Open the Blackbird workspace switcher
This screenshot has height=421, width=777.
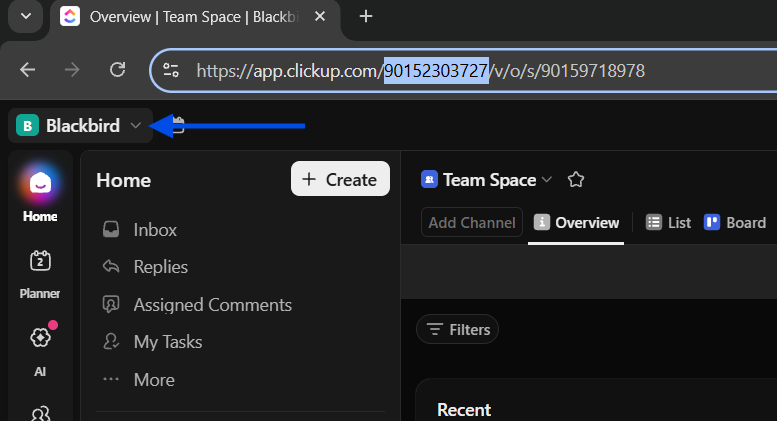[x=80, y=126]
